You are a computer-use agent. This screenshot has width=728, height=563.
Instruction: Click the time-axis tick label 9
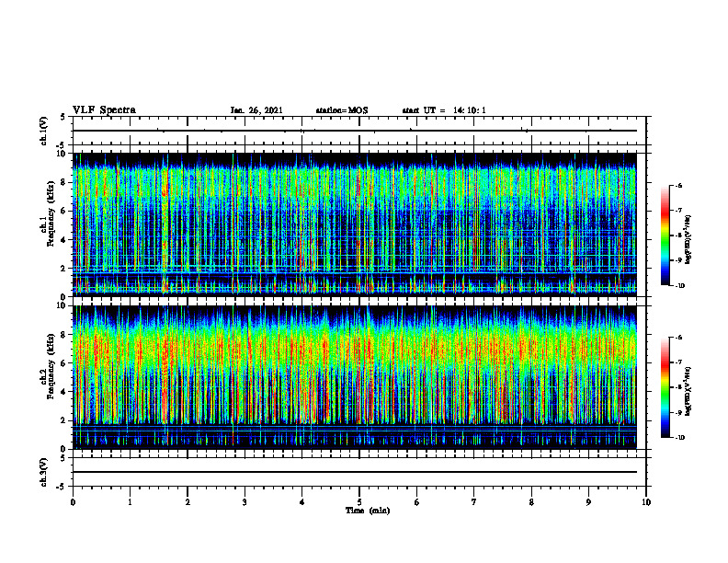point(588,502)
